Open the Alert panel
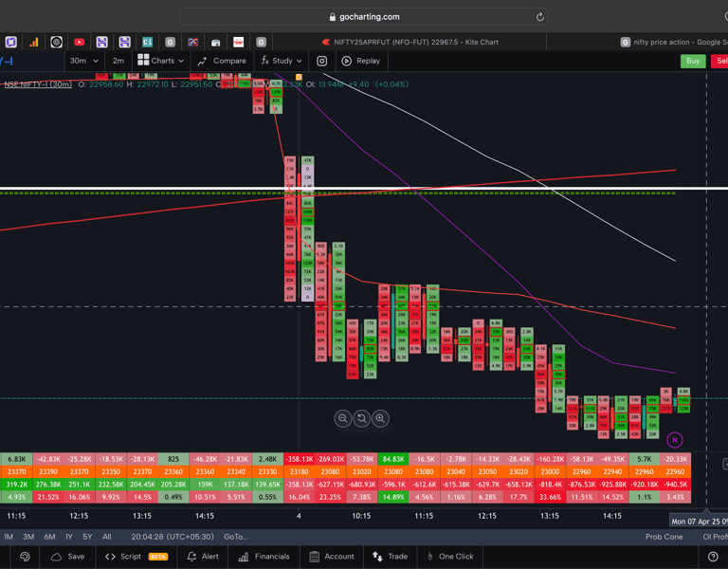 tap(203, 557)
